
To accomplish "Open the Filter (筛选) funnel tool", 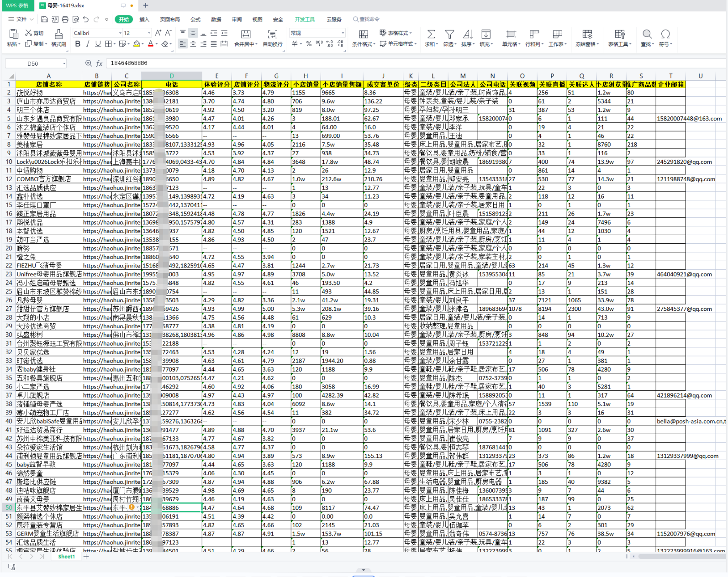I will (449, 35).
